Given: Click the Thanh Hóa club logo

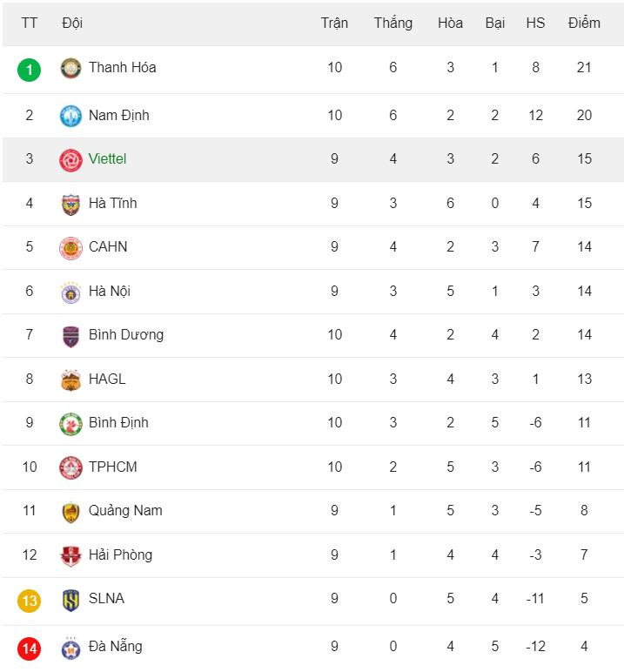Looking at the screenshot, I should [x=70, y=69].
